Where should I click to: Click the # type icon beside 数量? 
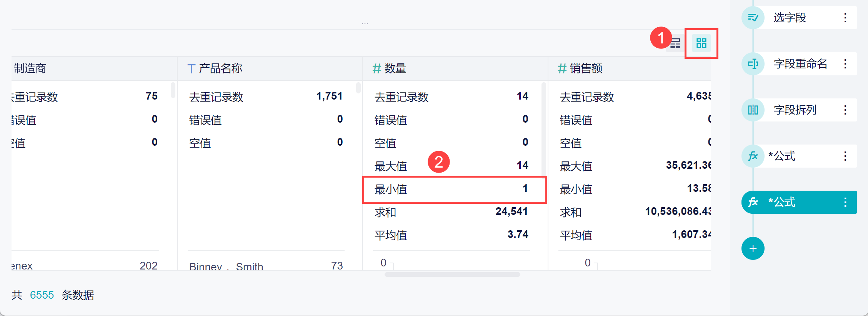click(377, 69)
